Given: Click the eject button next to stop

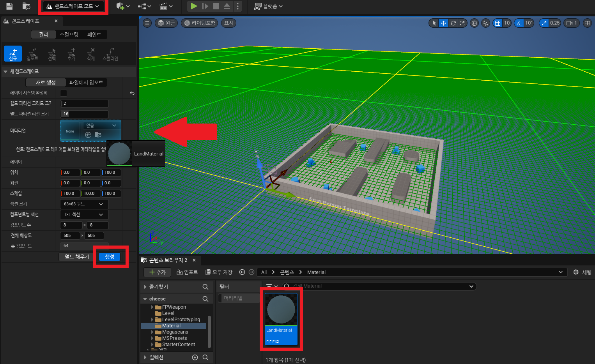Looking at the screenshot, I should [x=227, y=6].
